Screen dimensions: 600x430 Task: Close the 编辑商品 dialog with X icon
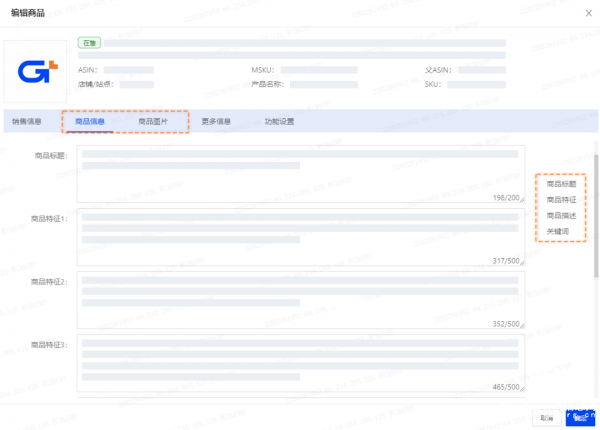click(x=585, y=12)
